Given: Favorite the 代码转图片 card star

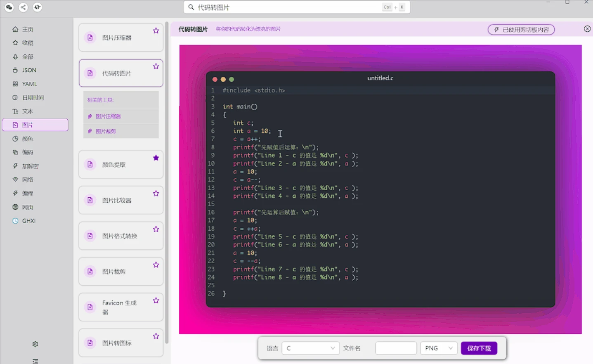Looking at the screenshot, I should (156, 66).
